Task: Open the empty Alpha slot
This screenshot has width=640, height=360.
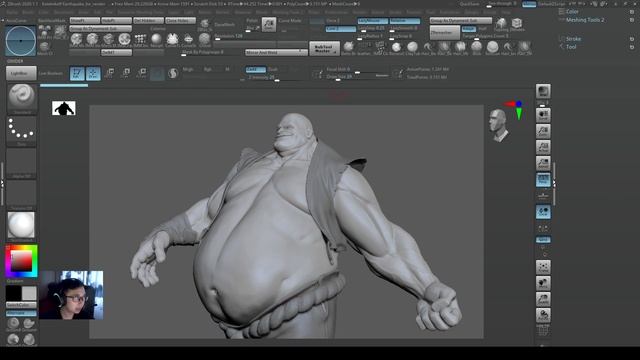Action: click(22, 163)
